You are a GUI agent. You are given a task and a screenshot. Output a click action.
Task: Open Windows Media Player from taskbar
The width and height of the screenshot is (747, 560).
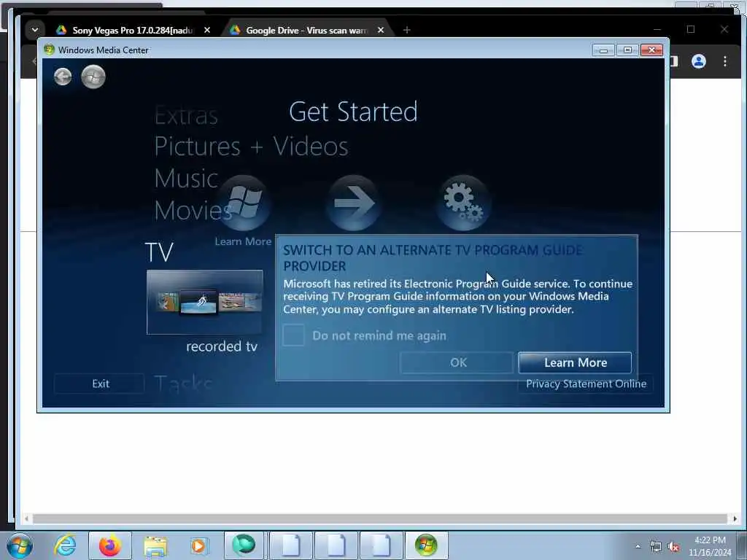point(198,545)
